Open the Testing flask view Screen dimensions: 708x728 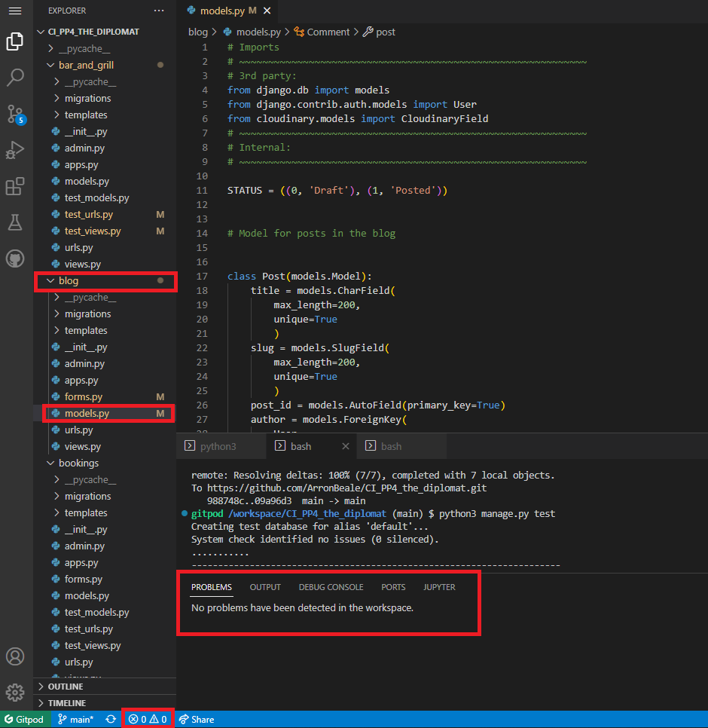15,222
